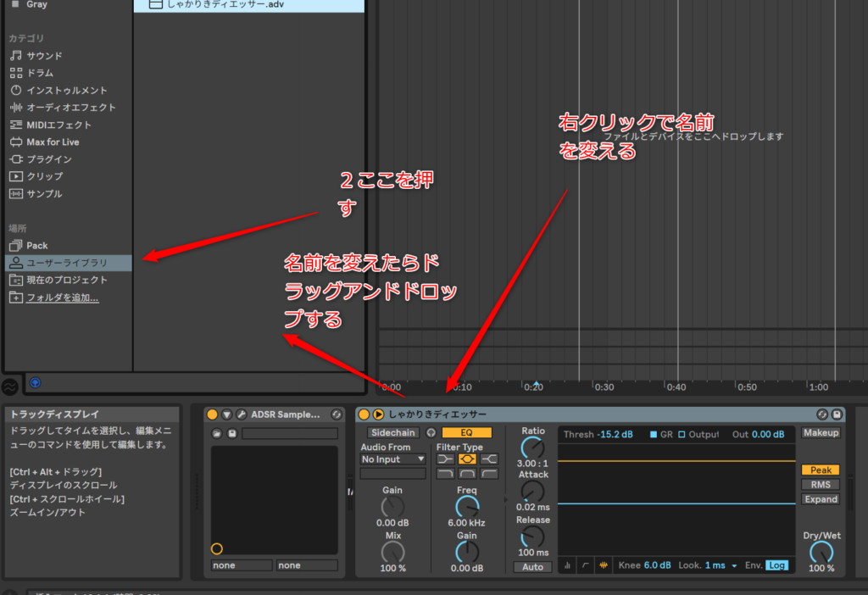Click the Dry/Wet knob

click(x=821, y=553)
